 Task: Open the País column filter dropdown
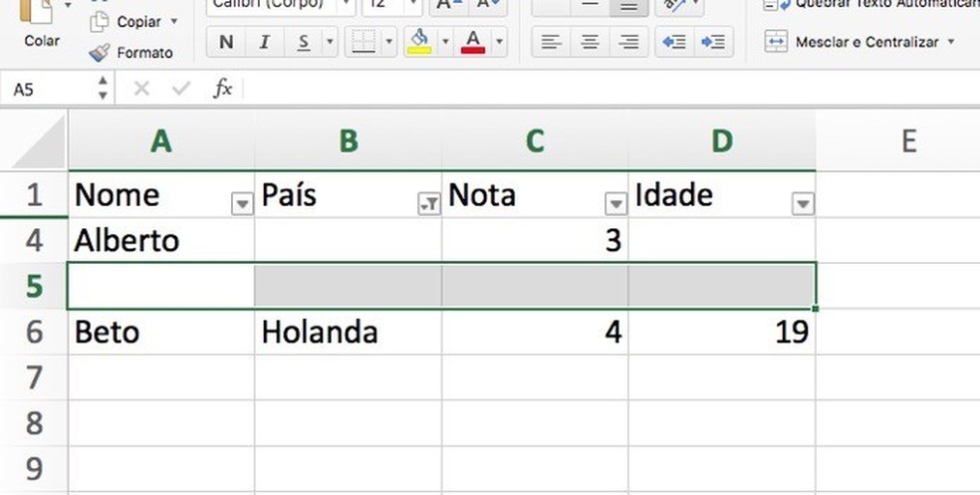tap(428, 204)
